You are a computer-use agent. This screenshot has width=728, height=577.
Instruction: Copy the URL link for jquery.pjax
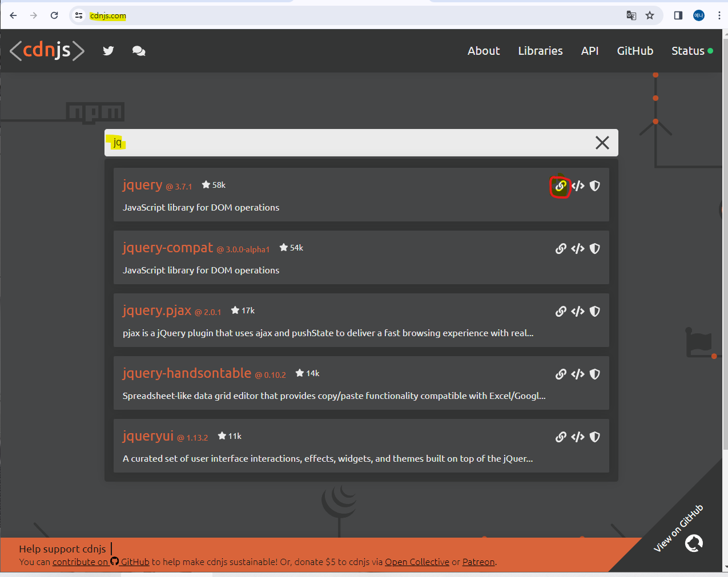coord(561,312)
